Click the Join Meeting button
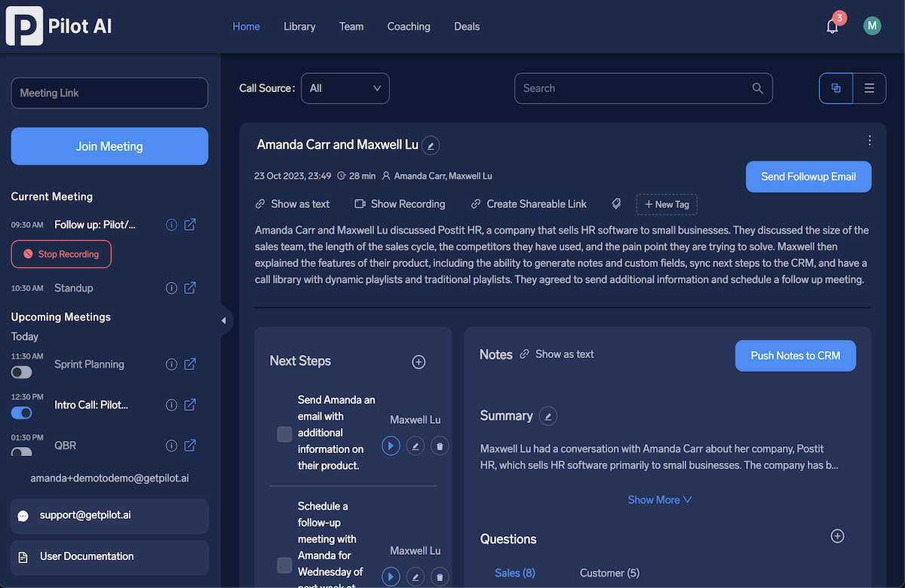Screen dimensions: 905x588 (x=109, y=146)
